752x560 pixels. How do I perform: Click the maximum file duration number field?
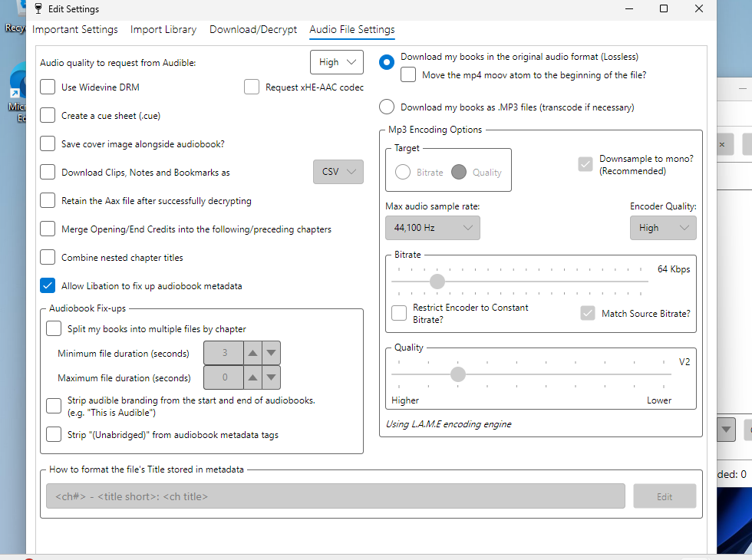[224, 377]
